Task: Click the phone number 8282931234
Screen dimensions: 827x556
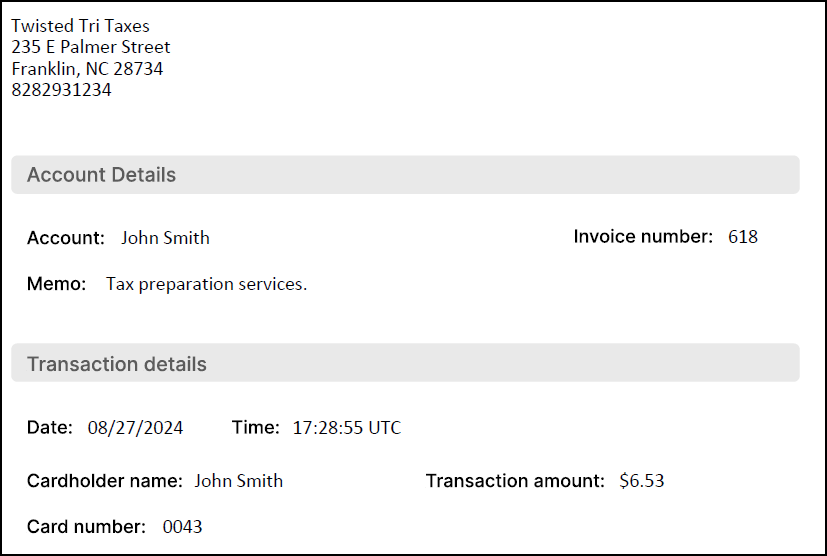Action: pyautogui.click(x=61, y=90)
